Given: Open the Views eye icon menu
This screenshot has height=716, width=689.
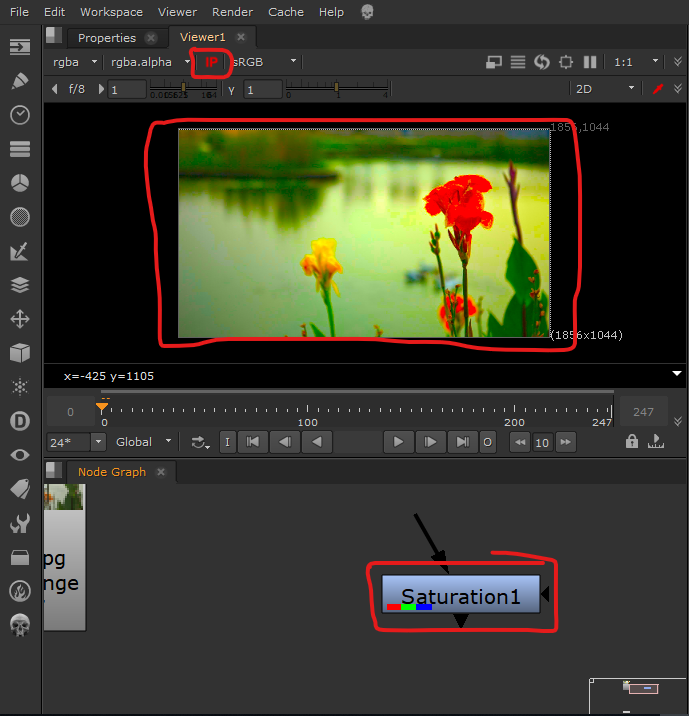Looking at the screenshot, I should [x=19, y=455].
